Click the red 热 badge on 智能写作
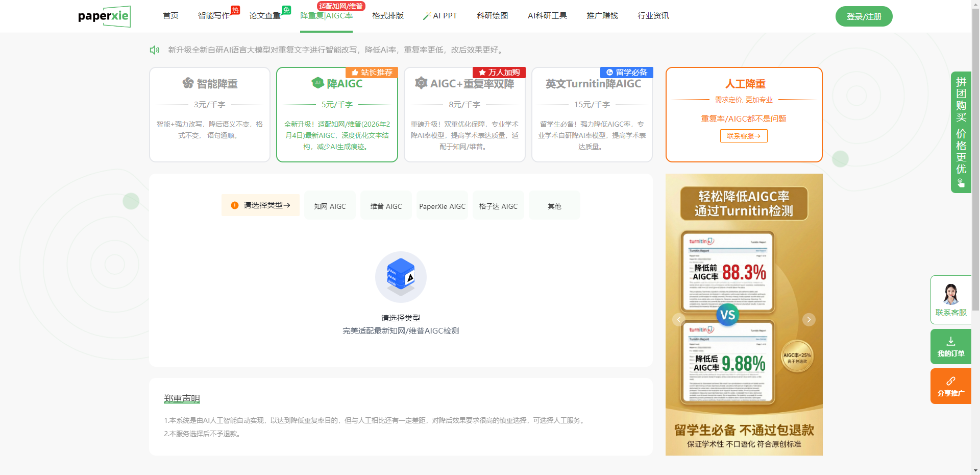980x475 pixels. 235,10
